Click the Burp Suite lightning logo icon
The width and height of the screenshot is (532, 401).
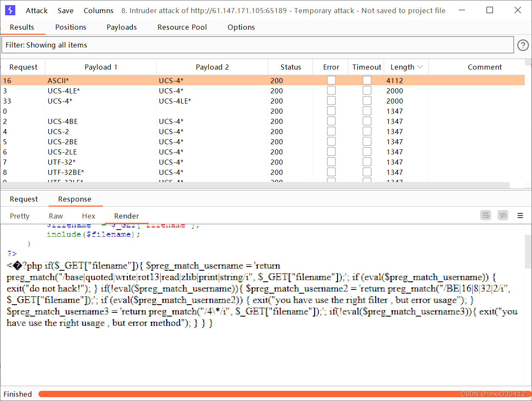pyautogui.click(x=10, y=10)
